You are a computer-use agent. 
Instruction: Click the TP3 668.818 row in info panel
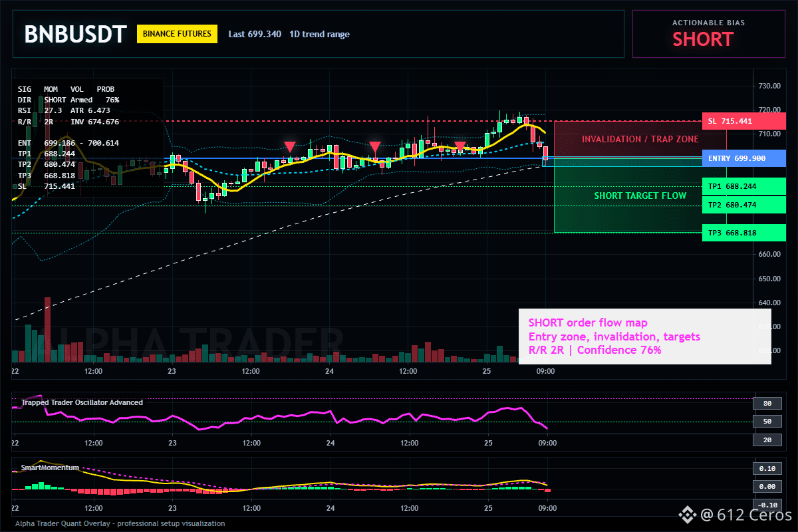[47, 176]
